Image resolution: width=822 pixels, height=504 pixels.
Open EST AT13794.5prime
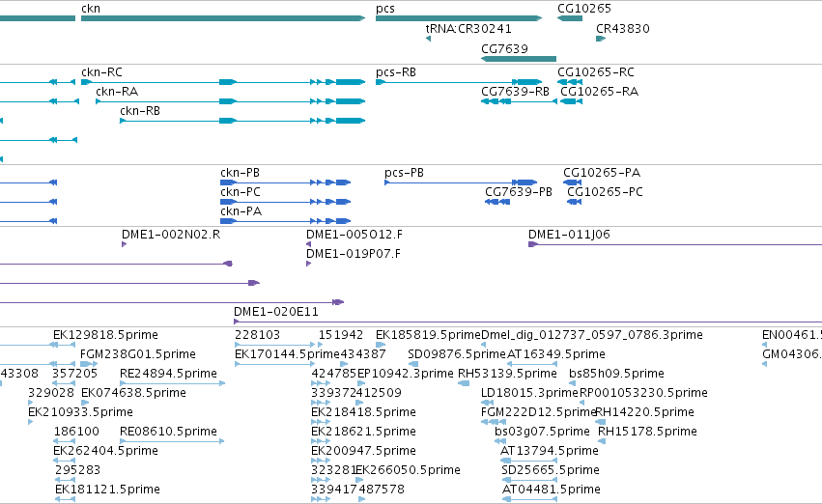pos(550,451)
